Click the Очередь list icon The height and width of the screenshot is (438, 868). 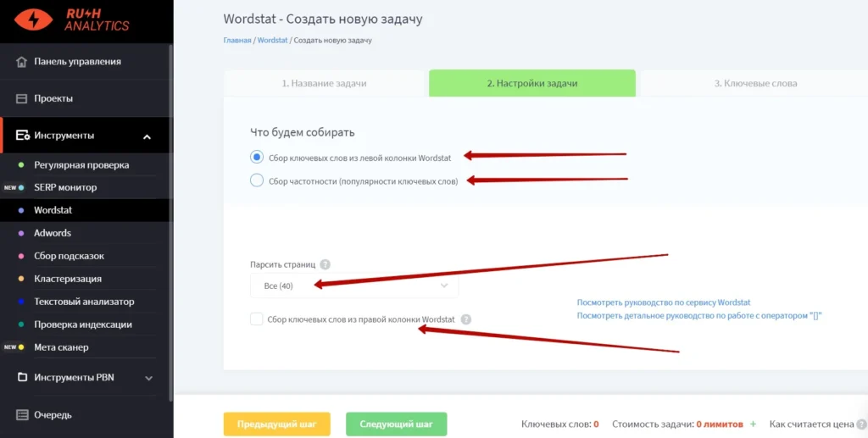coord(21,415)
